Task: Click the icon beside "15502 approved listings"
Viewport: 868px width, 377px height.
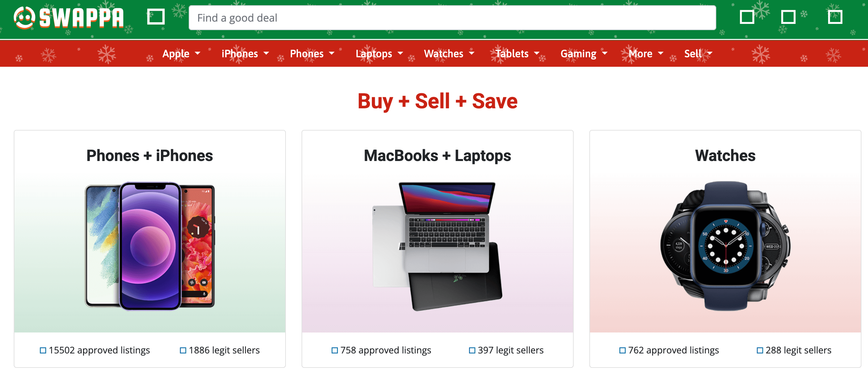Action: (x=43, y=350)
